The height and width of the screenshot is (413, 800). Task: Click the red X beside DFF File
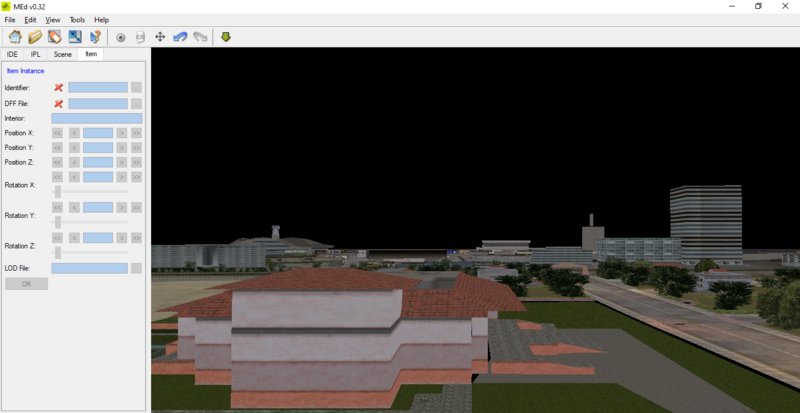pos(59,104)
